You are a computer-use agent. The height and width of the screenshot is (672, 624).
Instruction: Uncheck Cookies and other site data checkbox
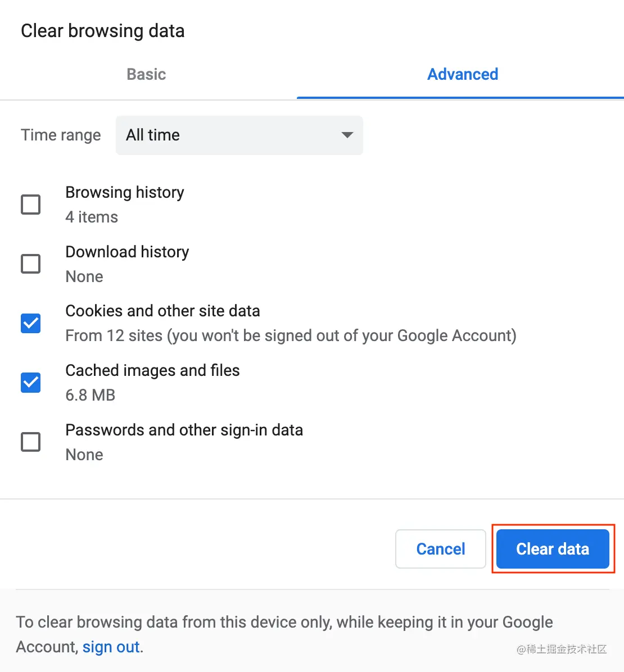click(31, 323)
